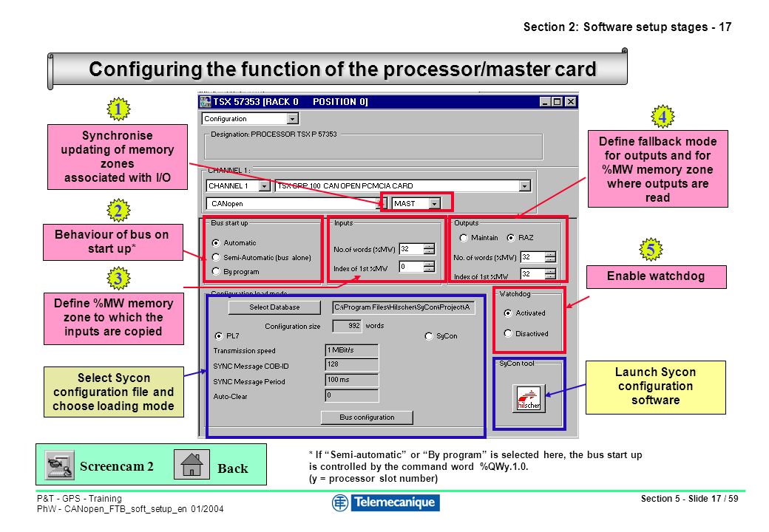The width and height of the screenshot is (769, 532).
Task: Click the Enable watchdog callout text
Action: pos(656,276)
